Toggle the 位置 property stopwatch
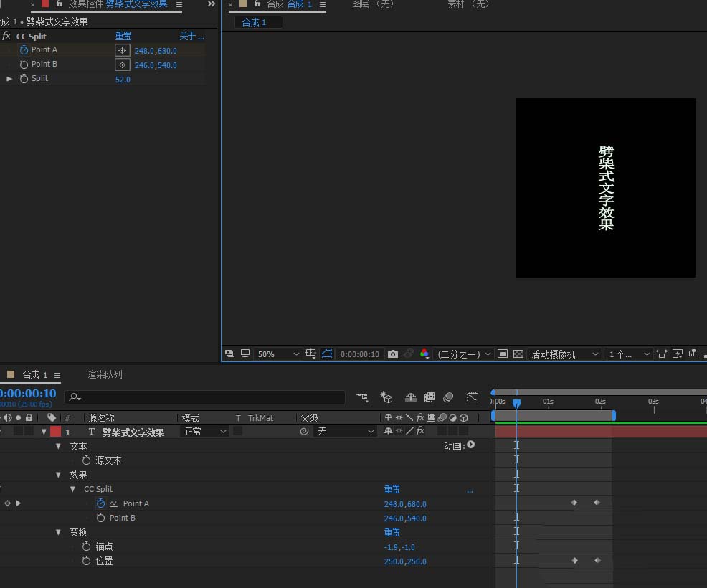 [87, 561]
